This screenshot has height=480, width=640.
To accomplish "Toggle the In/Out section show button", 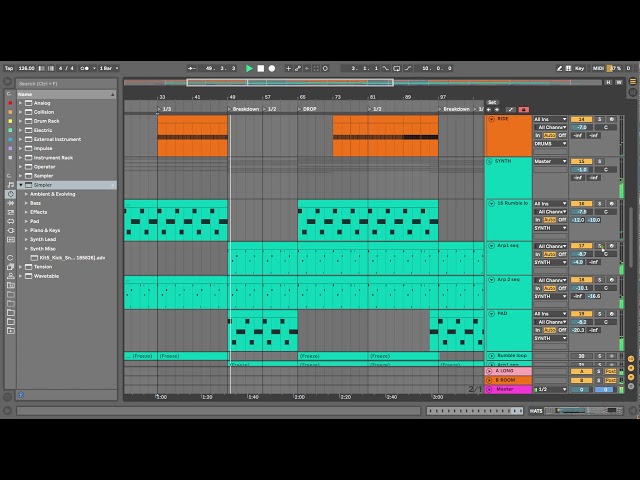I will [x=631, y=359].
